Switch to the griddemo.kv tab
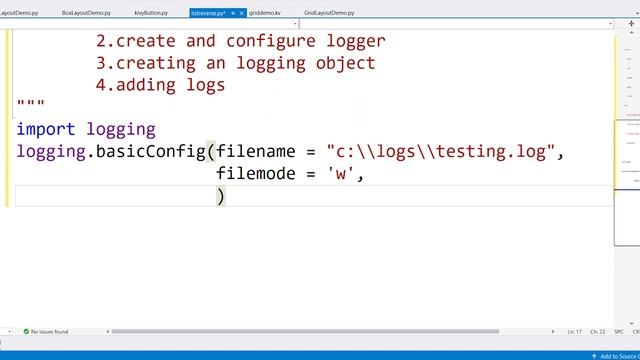 [x=264, y=13]
